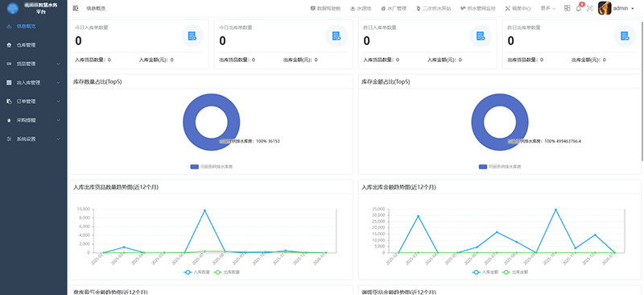Click the platform logo at top-left

point(13,8)
